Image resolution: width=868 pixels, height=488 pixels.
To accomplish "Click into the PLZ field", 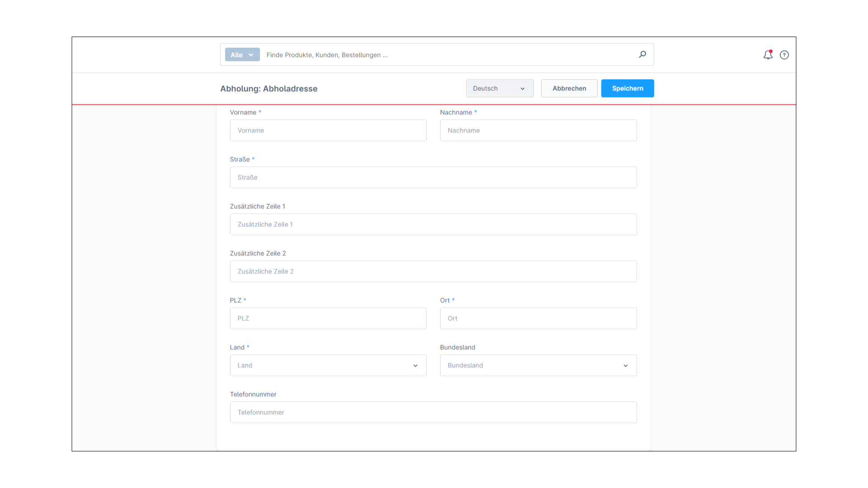I will (x=328, y=318).
